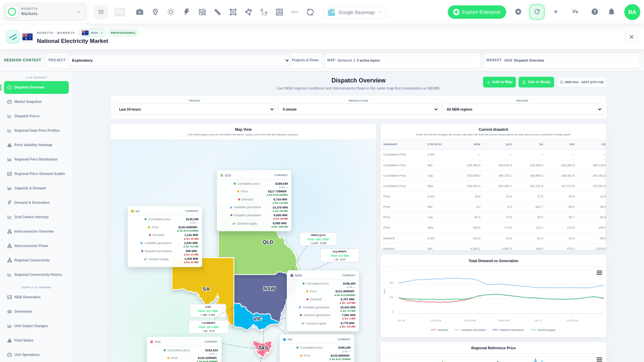This screenshot has height=362, width=644.
Task: Click the sun icon beside the location pin
Action: pos(171,12)
